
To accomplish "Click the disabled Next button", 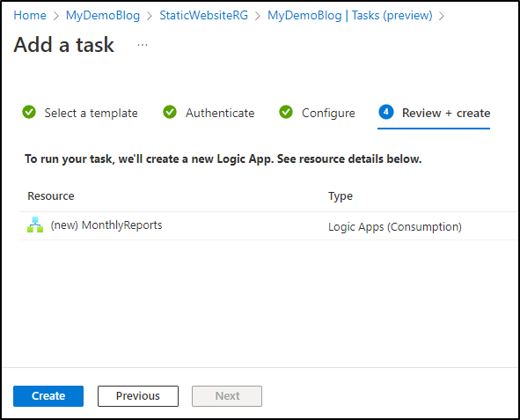I will [x=227, y=395].
